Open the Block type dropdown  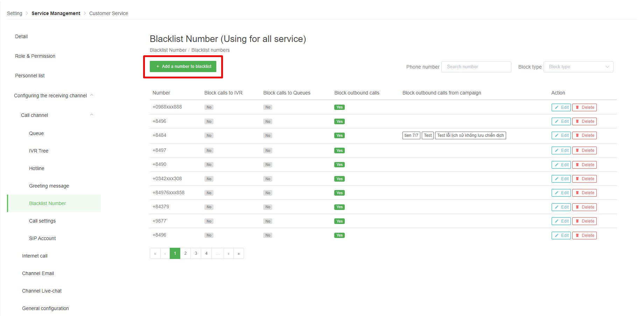coord(578,67)
